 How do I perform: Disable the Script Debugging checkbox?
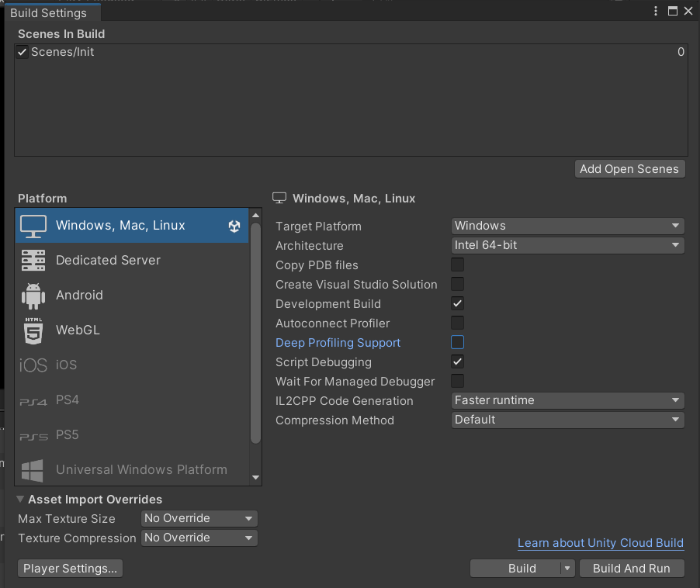click(x=457, y=361)
